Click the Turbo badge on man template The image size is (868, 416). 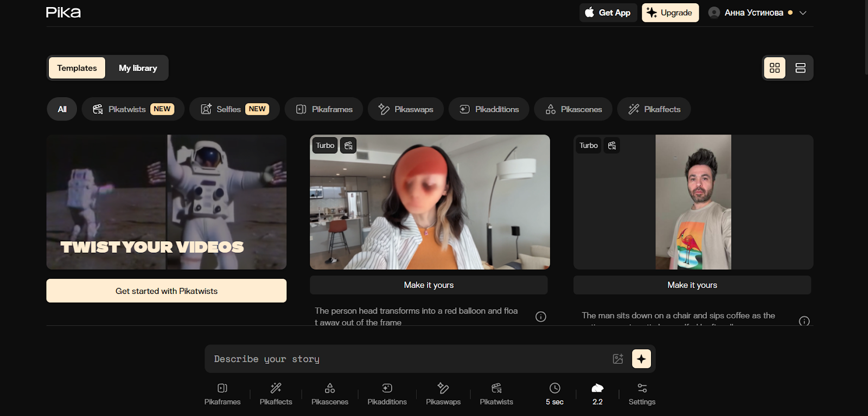[x=589, y=145]
